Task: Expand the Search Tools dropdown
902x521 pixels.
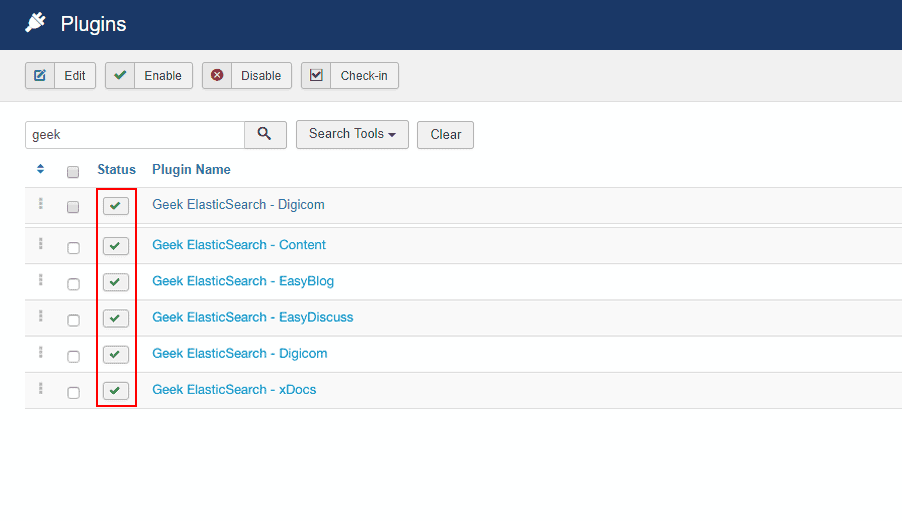Action: (x=352, y=134)
